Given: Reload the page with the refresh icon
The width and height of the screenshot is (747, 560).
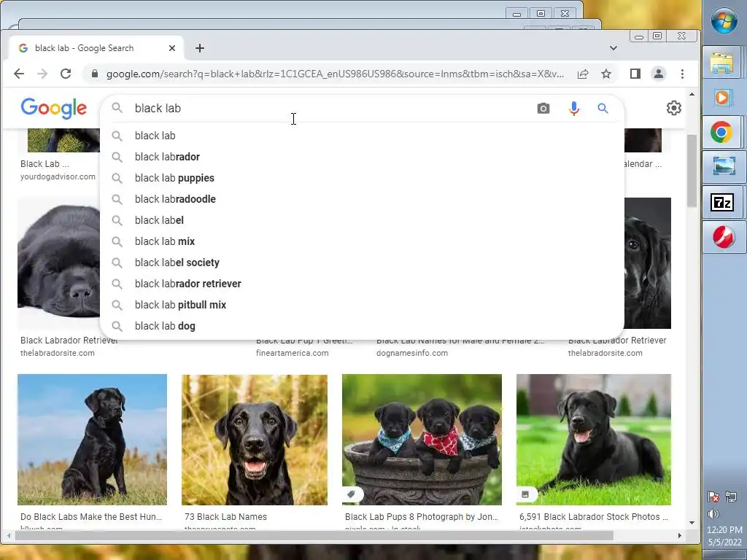Looking at the screenshot, I should (x=66, y=74).
